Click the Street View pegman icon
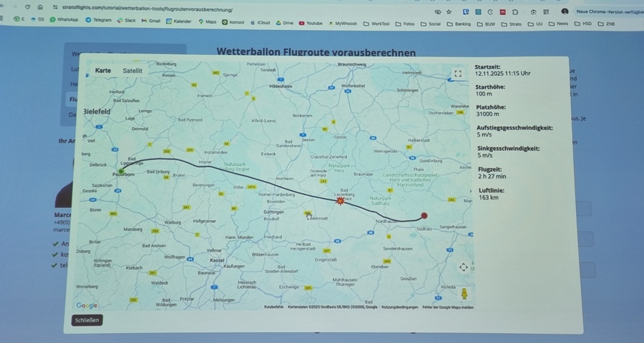Viewport: 644px width, 343px height. tap(464, 294)
